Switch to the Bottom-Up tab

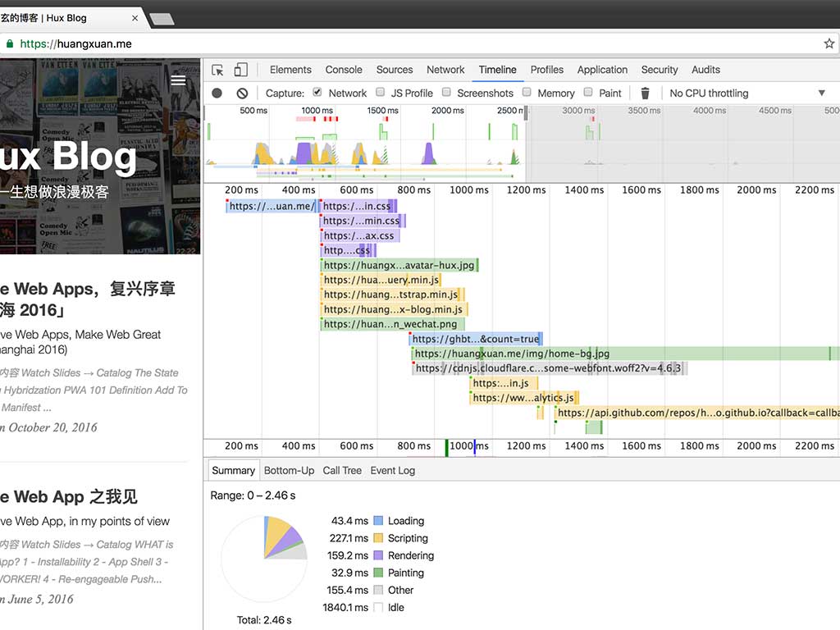pos(289,470)
